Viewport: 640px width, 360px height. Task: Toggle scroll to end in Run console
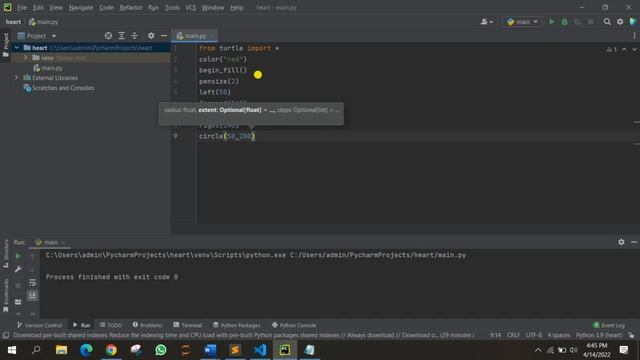[33, 295]
